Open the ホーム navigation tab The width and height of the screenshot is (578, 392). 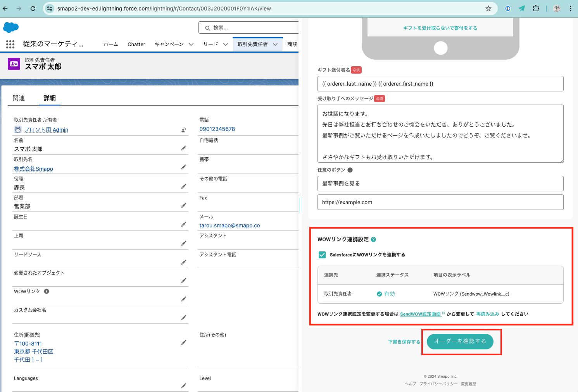[x=111, y=45]
